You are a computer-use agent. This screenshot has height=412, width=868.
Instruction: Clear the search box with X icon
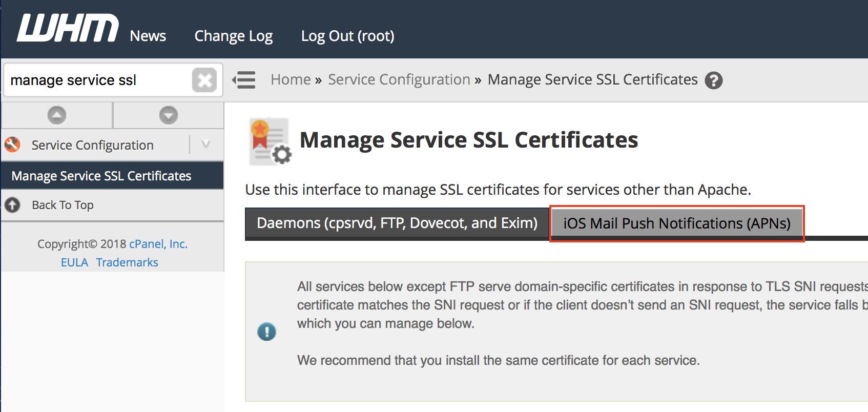point(204,80)
